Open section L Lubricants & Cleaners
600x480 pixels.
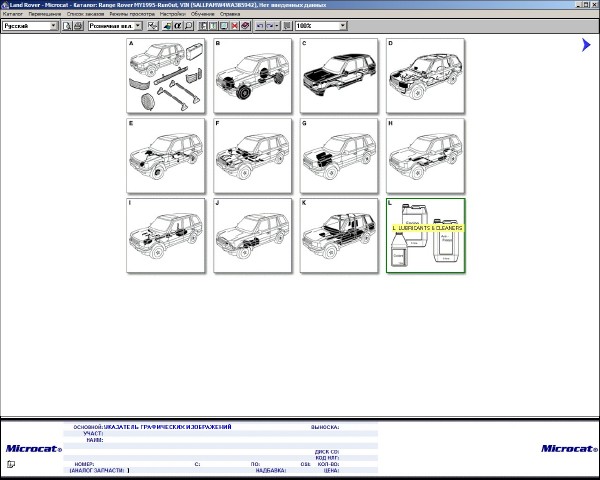tap(425, 235)
